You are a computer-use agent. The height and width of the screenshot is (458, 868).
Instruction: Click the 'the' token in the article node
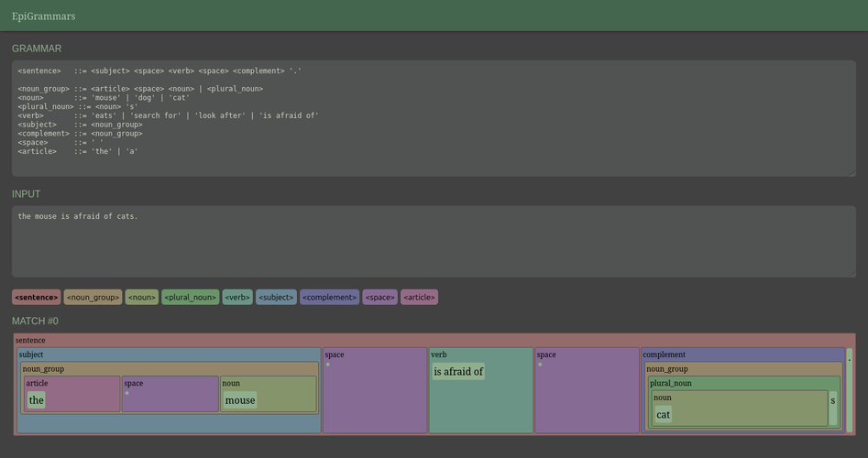click(x=37, y=400)
